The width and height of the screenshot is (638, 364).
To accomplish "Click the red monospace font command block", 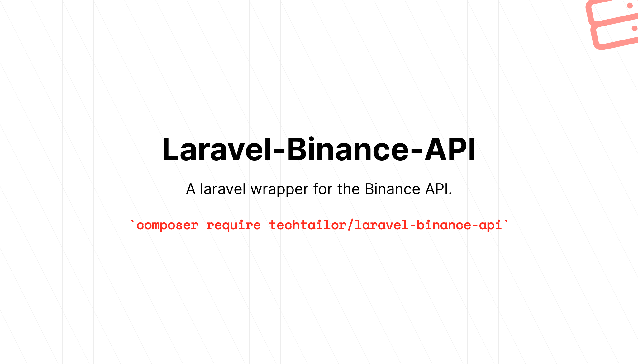I will [319, 225].
